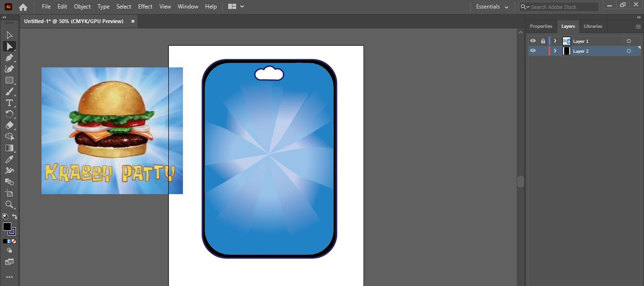Switch to the Properties tab
Screen dimensions: 644x286
pos(541,26)
